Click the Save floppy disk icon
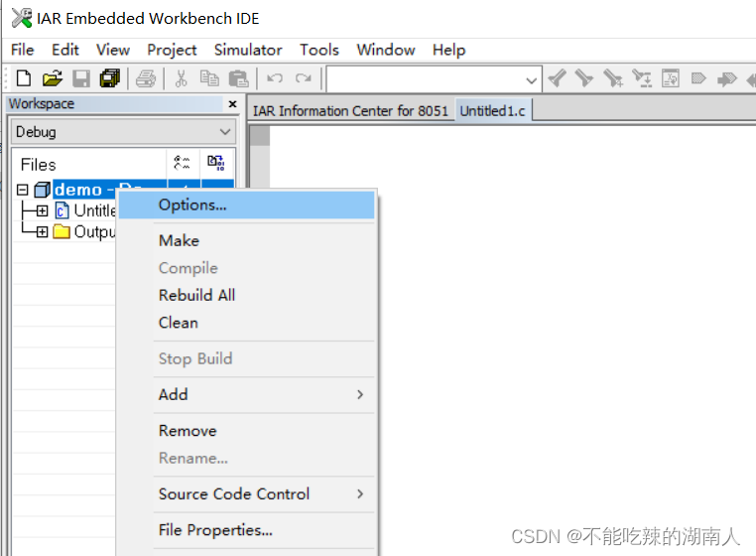Screen dimensions: 756x556 tap(81, 78)
